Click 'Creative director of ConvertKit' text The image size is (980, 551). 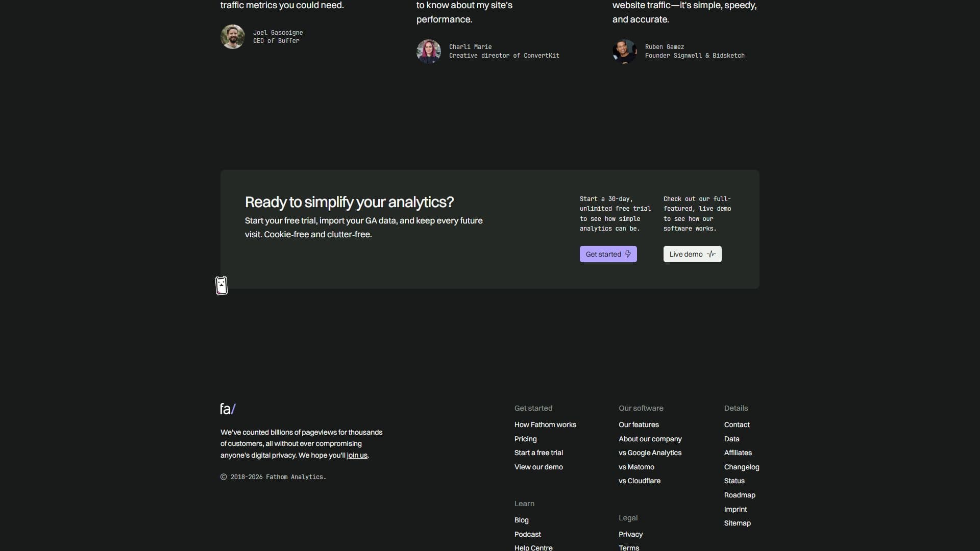[504, 56]
